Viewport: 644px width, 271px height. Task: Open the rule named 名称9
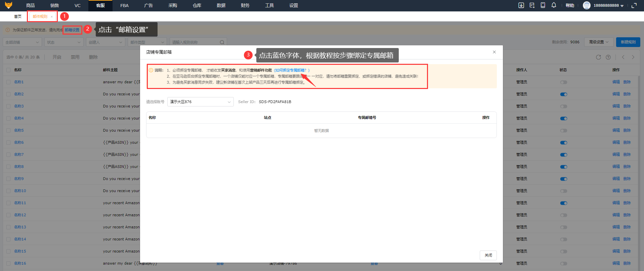19,179
